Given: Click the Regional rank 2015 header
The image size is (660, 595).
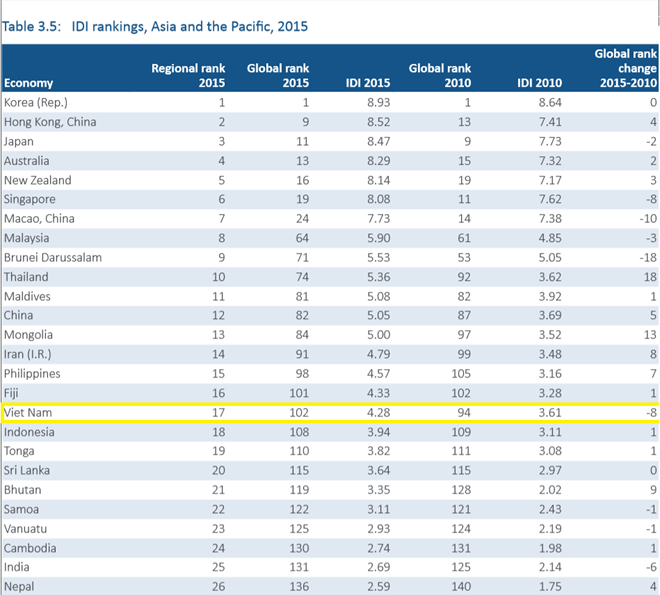Looking at the screenshot, I should coord(188,75).
